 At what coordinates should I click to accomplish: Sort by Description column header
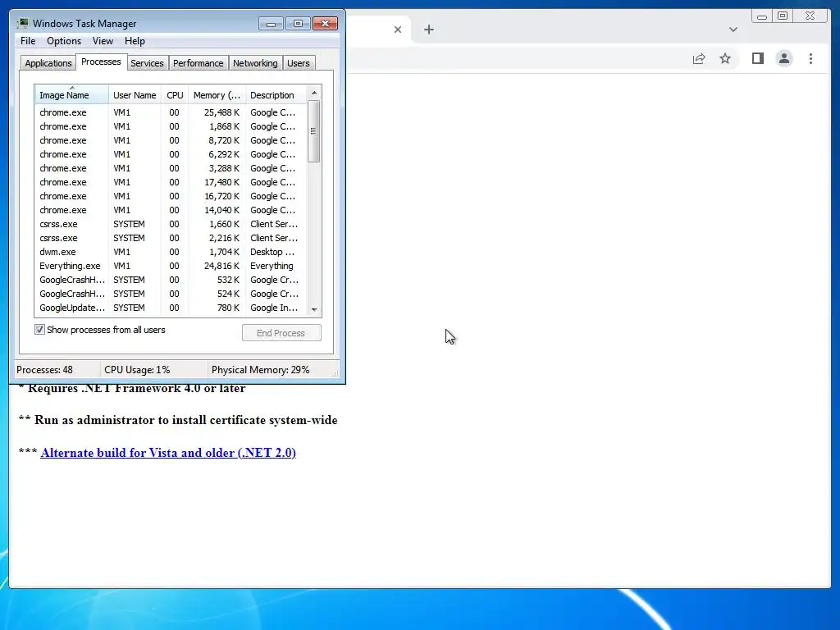click(276, 95)
